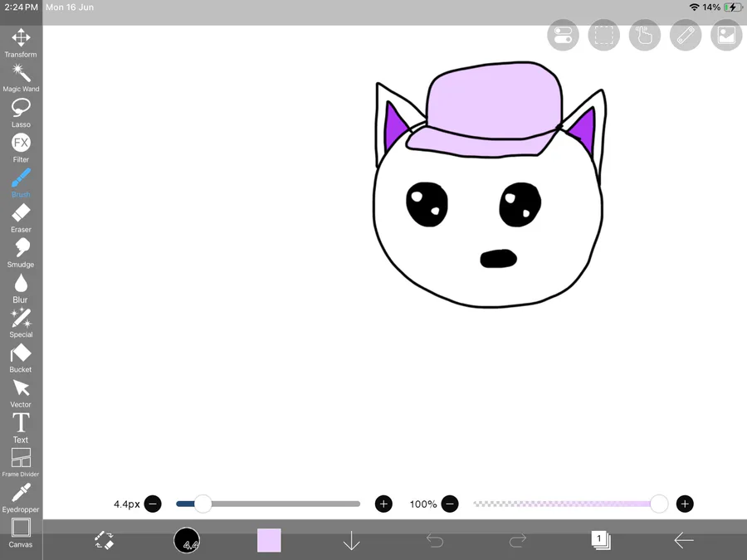Tap the down arrow to hide toolbar
747x560 pixels.
pos(352,540)
